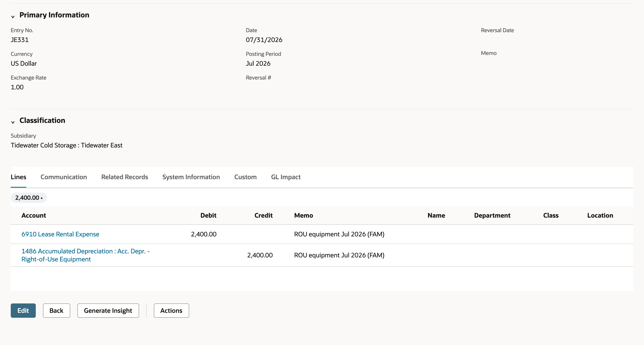This screenshot has height=345, width=644.
Task: Click the Department column header
Action: click(x=492, y=215)
